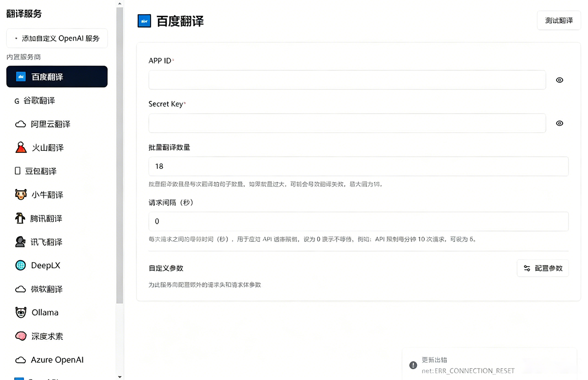This screenshot has width=588, height=380.
Task: Click 添加自定义 OpenAI 服务 button
Action: click(57, 38)
